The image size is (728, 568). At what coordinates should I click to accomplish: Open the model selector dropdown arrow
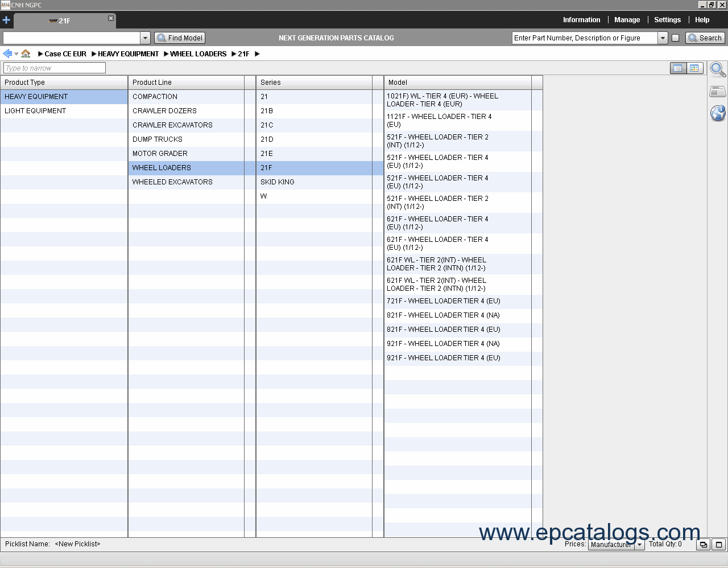[x=145, y=38]
